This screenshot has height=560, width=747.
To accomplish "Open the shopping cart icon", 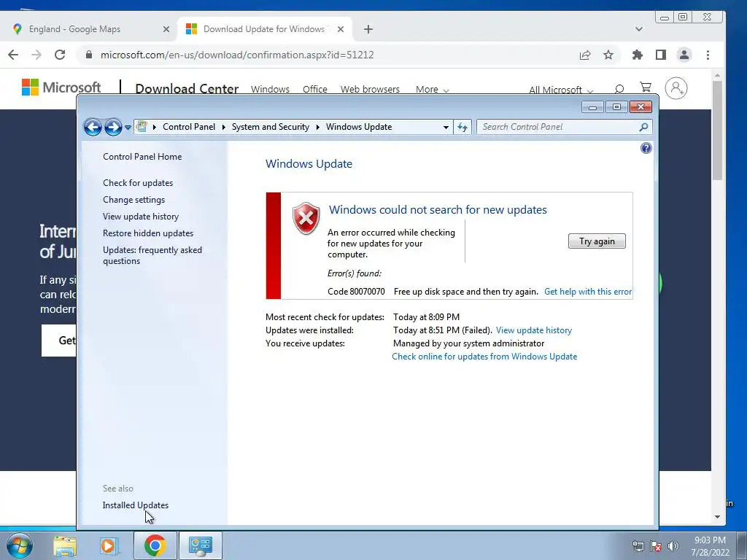I will click(646, 87).
